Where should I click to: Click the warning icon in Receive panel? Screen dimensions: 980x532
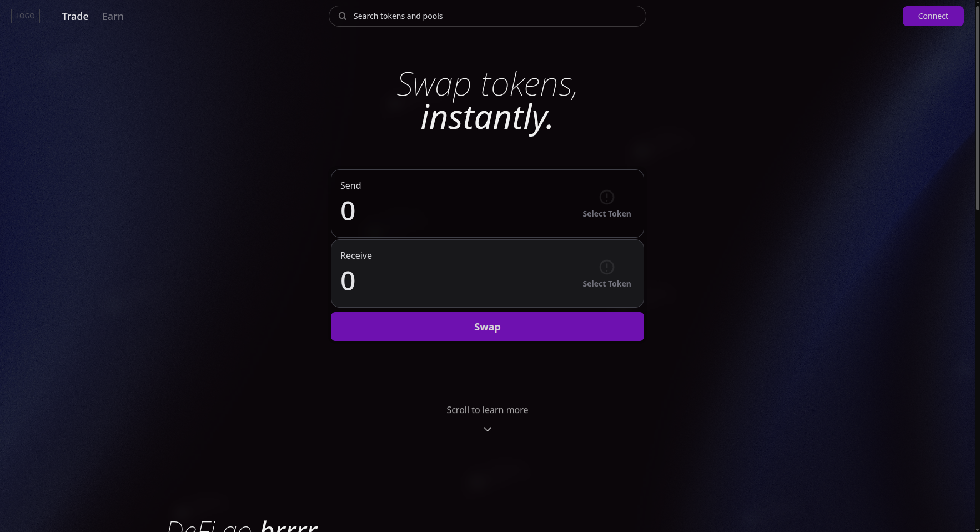pos(607,267)
